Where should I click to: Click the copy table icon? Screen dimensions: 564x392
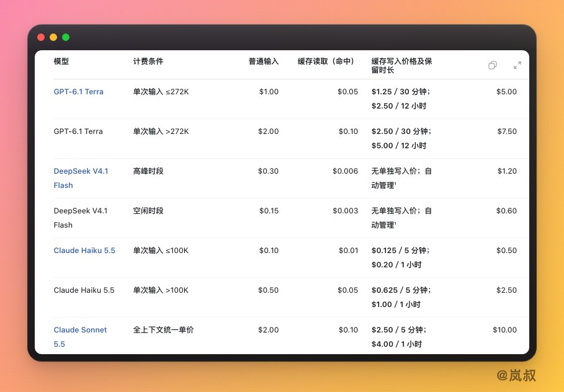pyautogui.click(x=493, y=65)
